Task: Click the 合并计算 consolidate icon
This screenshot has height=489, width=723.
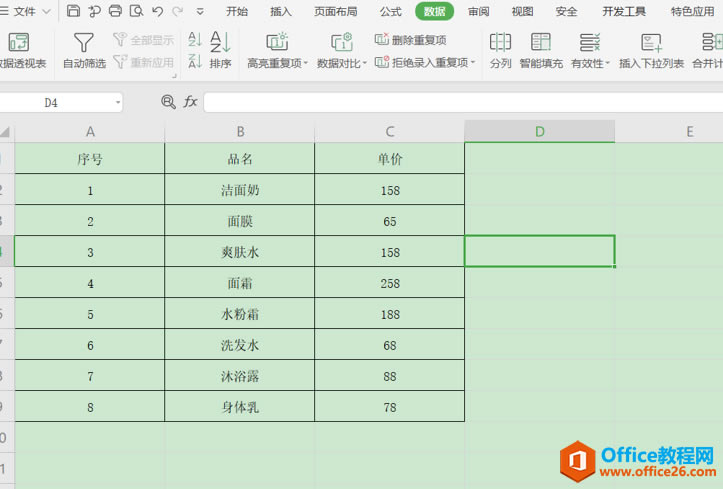Action: [x=712, y=42]
